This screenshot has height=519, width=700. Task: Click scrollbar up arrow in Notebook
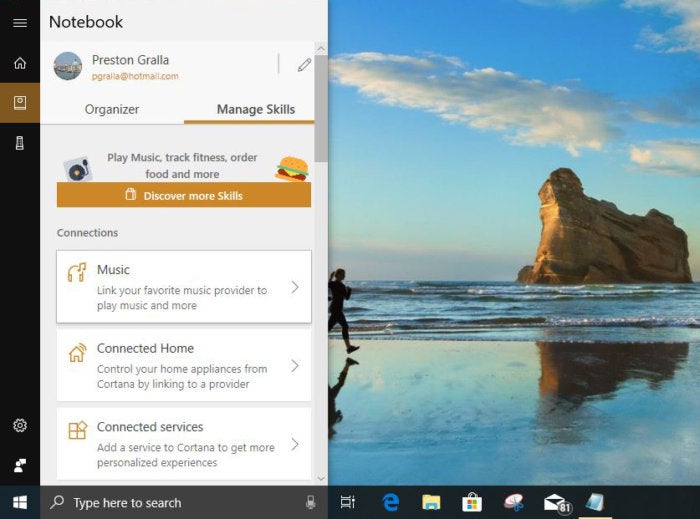pyautogui.click(x=321, y=49)
